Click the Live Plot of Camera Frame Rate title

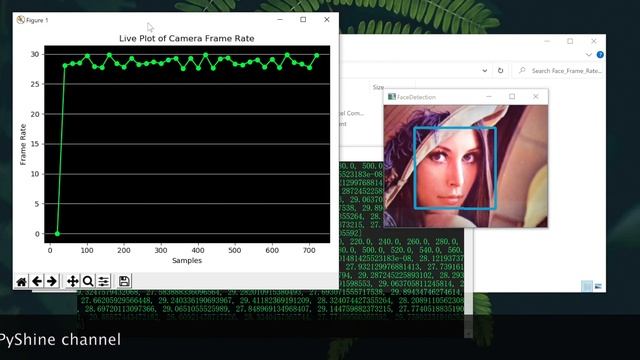[187, 38]
